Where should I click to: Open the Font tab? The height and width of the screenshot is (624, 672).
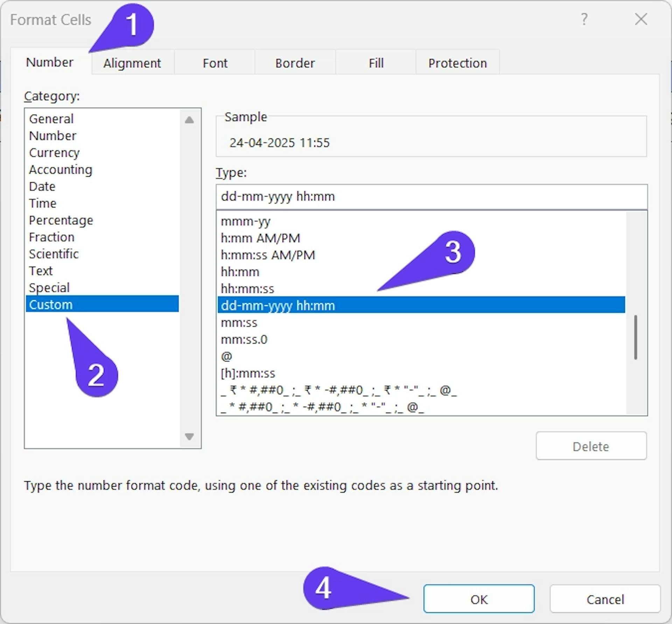click(215, 63)
